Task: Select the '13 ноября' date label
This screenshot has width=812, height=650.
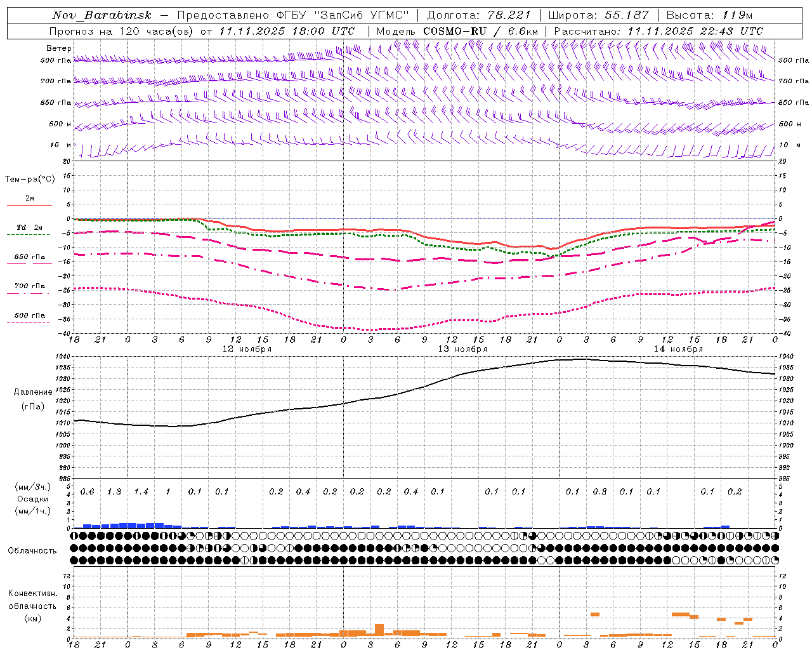Action: [462, 349]
